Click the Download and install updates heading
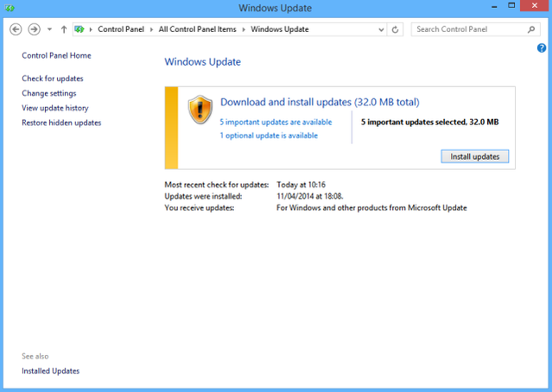The image size is (552, 392). pos(320,102)
